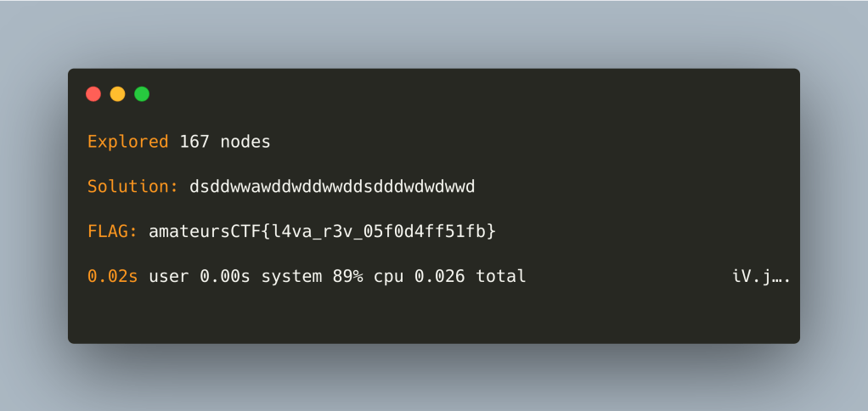Click the yellow minimize window button
This screenshot has height=411, width=868.
(117, 94)
